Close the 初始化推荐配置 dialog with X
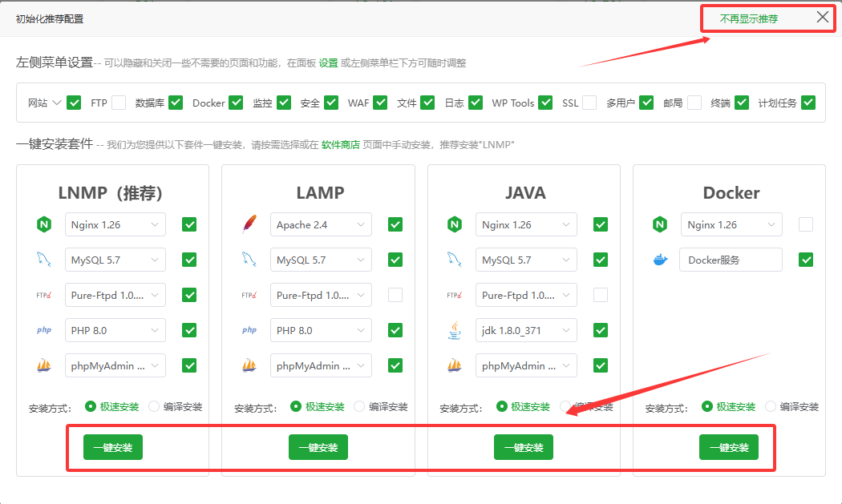 pos(823,17)
